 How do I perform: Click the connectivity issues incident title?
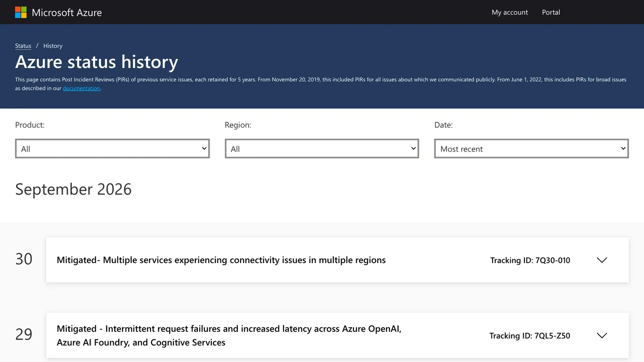[x=221, y=260]
